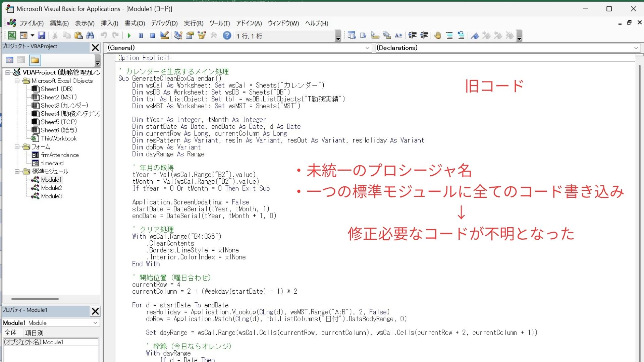The image size is (644, 362).
Task: Click the Reset (stop) square icon
Action: point(153,36)
